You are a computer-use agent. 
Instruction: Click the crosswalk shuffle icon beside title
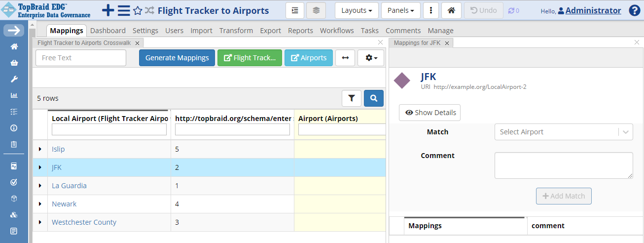point(149,10)
